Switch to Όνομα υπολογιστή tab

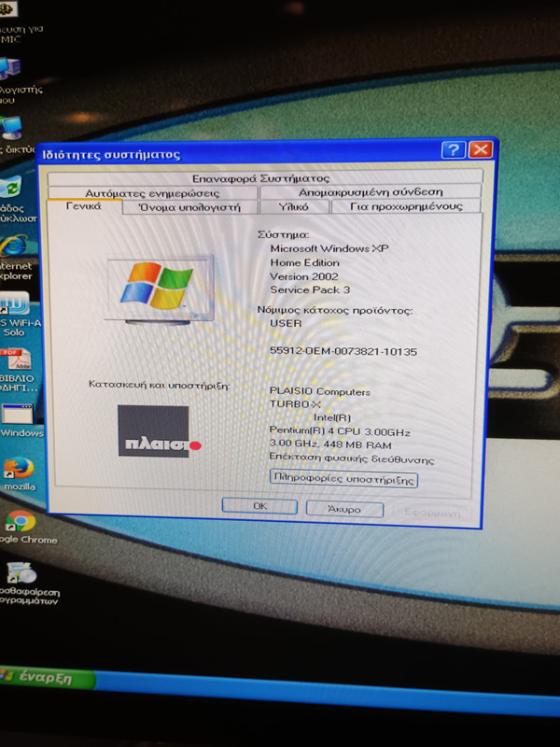(x=189, y=207)
